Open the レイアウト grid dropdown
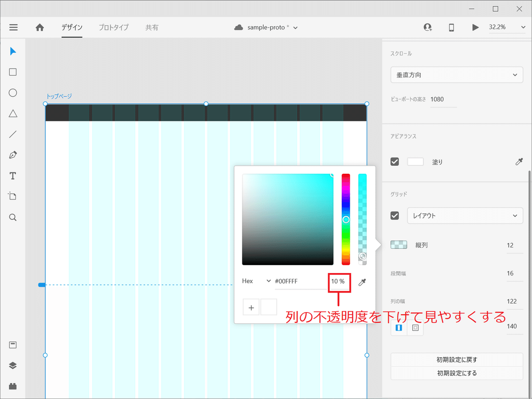The height and width of the screenshot is (399, 532). [465, 215]
